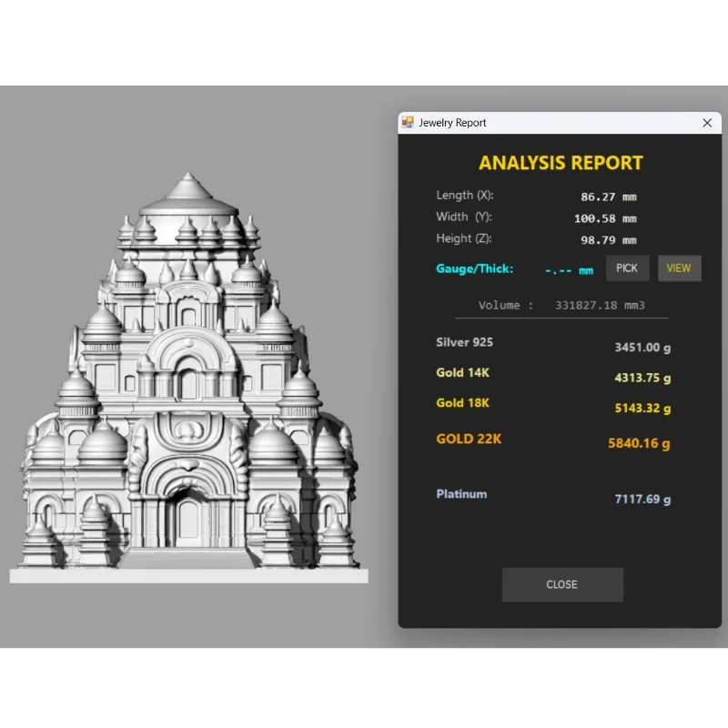This screenshot has height=728, width=728.
Task: Click the Length (X) measurement value
Action: click(x=608, y=197)
